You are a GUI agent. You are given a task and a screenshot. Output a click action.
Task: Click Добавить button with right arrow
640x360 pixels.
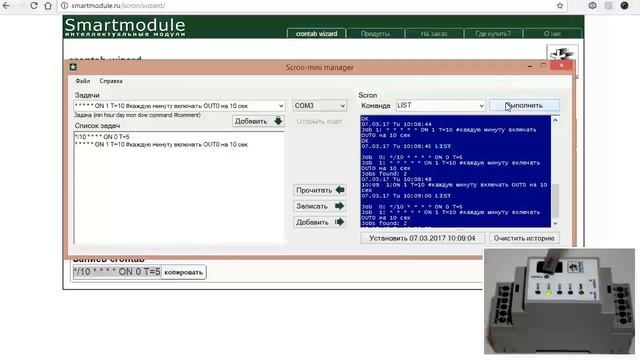pyautogui.click(x=320, y=222)
